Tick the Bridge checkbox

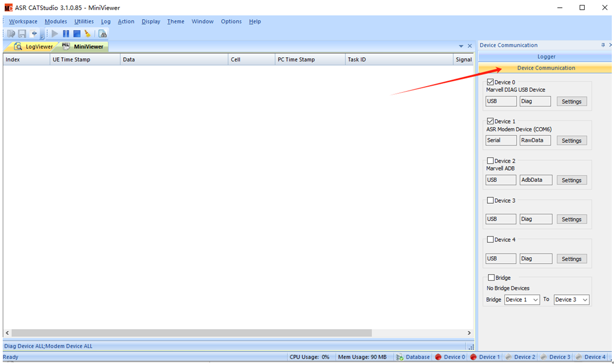tap(491, 277)
